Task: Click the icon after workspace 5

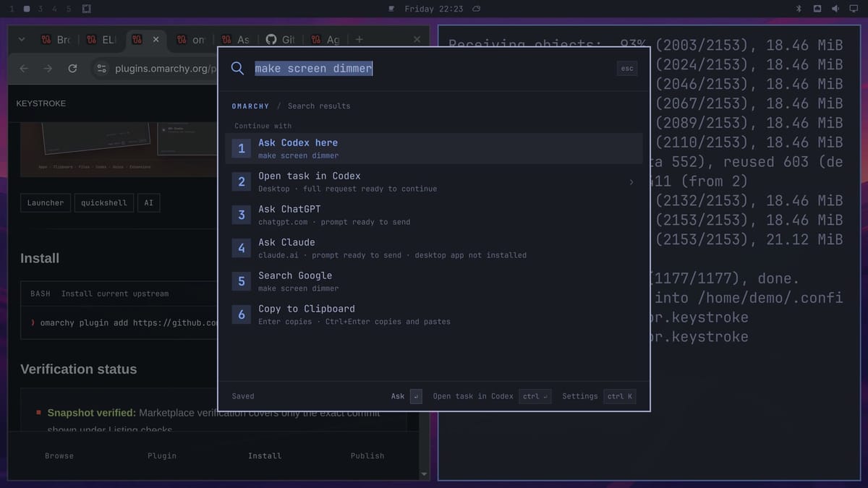Action: pos(86,9)
